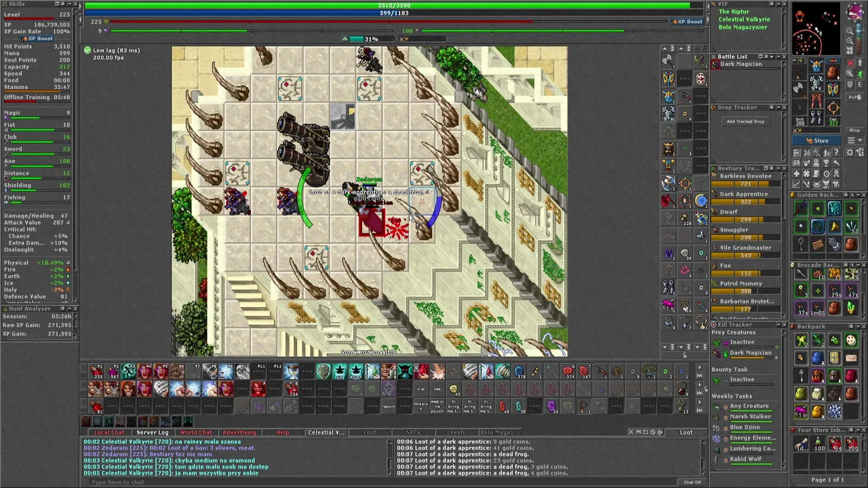The image size is (868, 488).
Task: Select Celestial Valkyrie in VIP list
Action: point(744,20)
